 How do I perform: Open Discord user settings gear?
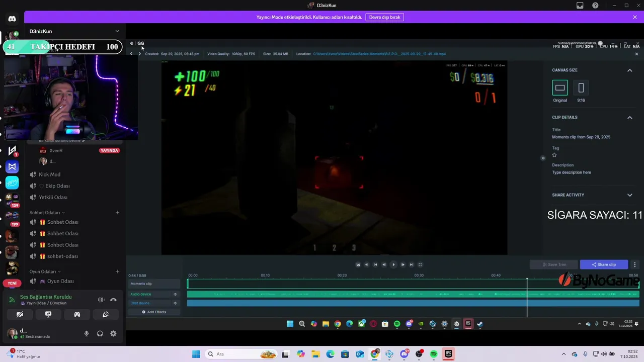tap(113, 333)
